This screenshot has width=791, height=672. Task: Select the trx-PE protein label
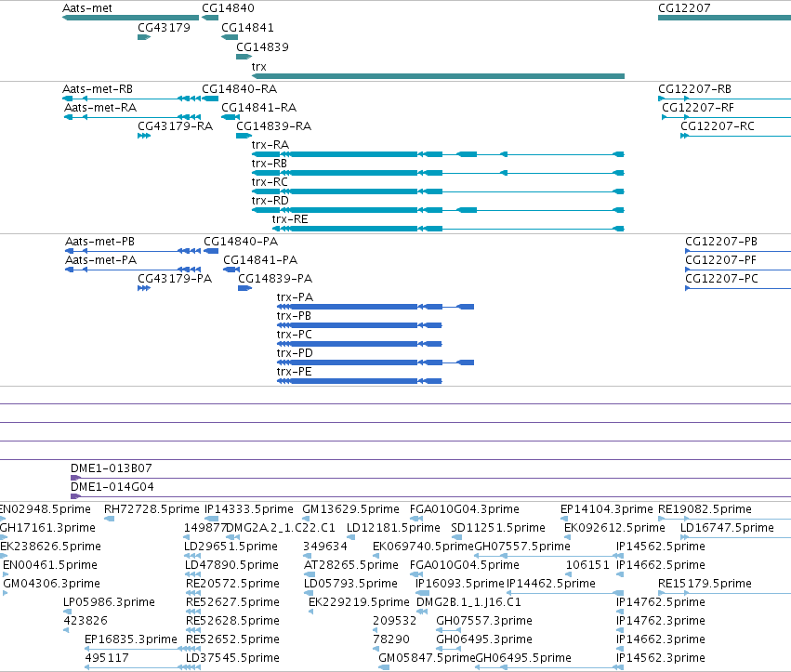coord(294,372)
